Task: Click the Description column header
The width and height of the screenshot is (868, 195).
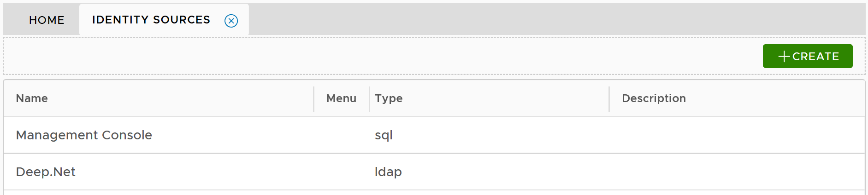Action: [x=653, y=98]
